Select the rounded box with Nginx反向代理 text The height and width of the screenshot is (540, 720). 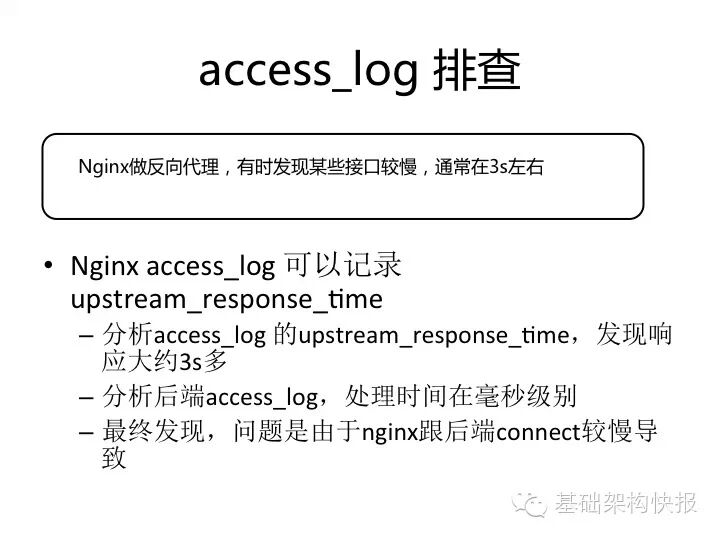pyautogui.click(x=343, y=176)
